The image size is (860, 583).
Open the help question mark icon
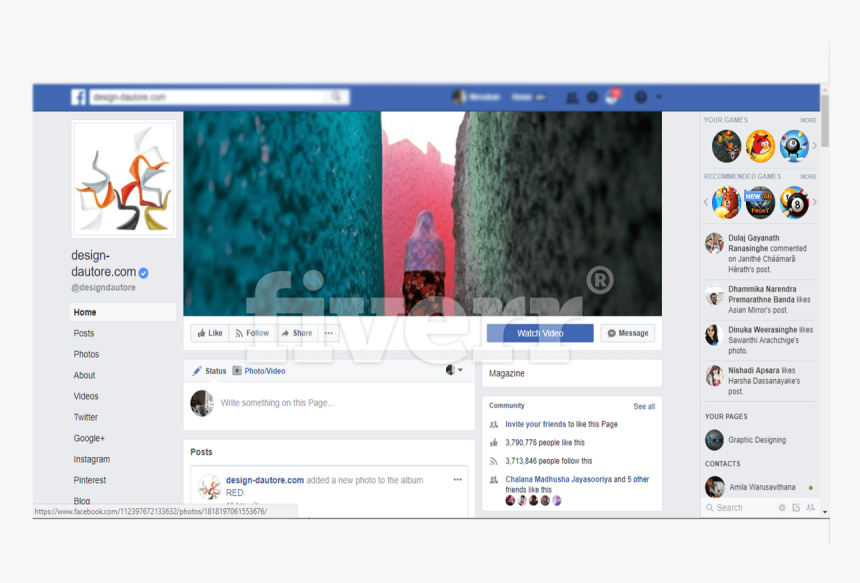[640, 98]
